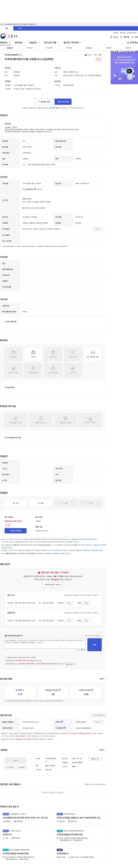Switch to the 개인 tab
Viewport: 138px width, 868px height.
pyautogui.click(x=7, y=28)
